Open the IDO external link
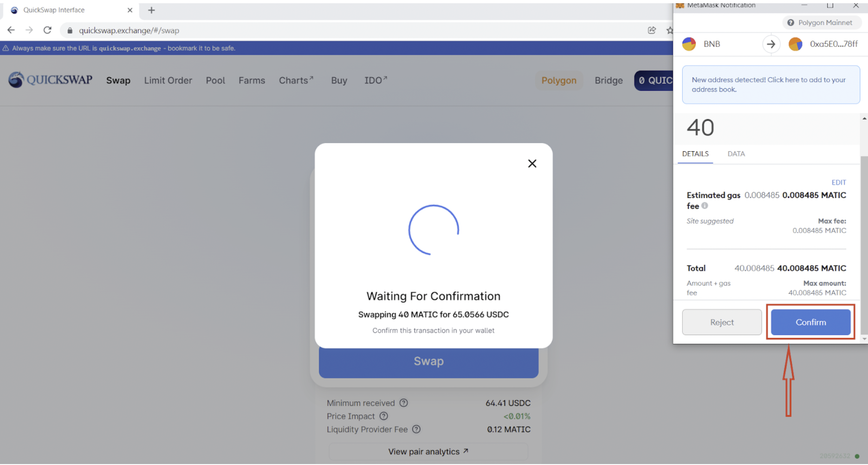Viewport: 868px width, 465px height. tap(376, 80)
